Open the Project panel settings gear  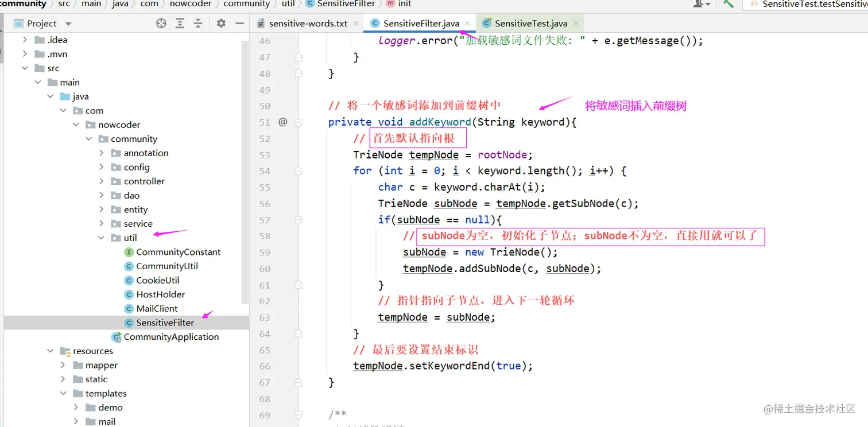tap(220, 23)
